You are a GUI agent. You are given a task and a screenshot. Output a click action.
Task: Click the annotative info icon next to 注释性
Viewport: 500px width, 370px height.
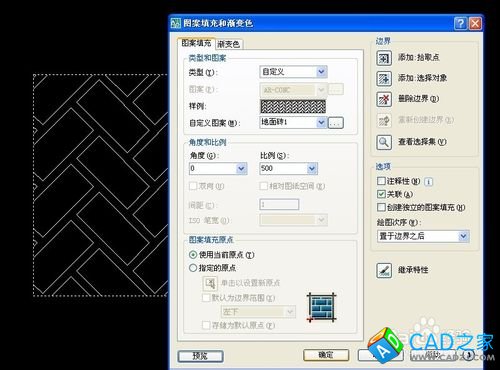click(x=429, y=182)
